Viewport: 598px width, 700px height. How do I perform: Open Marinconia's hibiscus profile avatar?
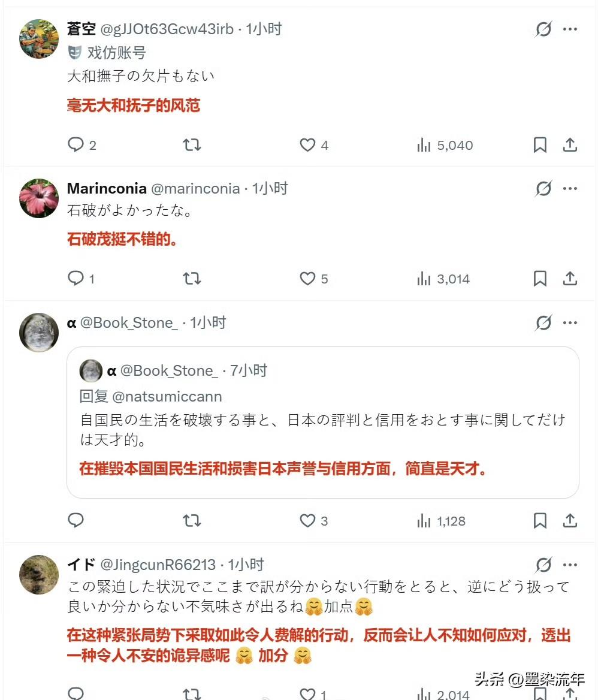[x=39, y=198]
